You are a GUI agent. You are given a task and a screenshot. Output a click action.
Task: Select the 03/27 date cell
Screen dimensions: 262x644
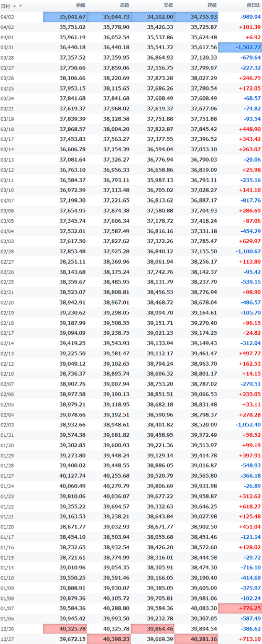point(7,68)
